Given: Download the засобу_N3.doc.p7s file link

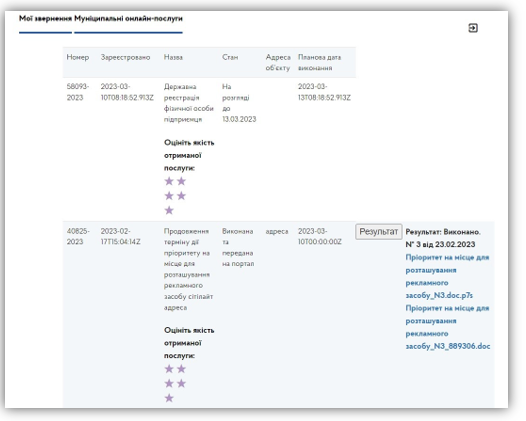Looking at the screenshot, I should point(447,276).
